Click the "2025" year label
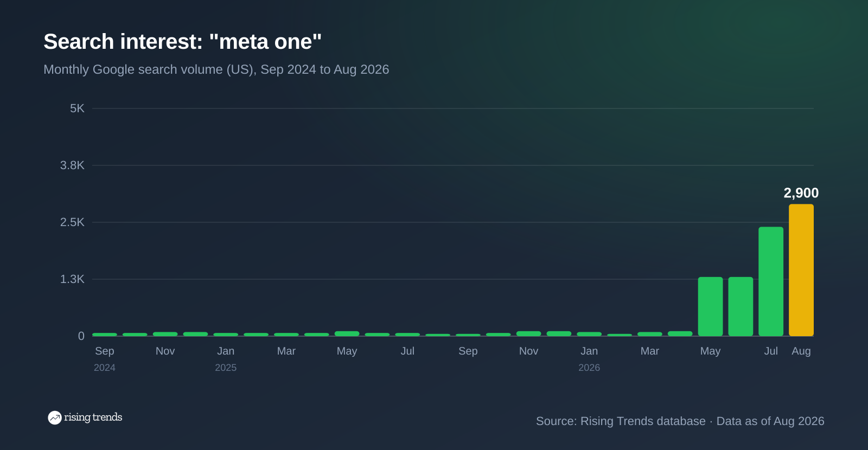Viewport: 868px width, 450px height. tap(226, 368)
